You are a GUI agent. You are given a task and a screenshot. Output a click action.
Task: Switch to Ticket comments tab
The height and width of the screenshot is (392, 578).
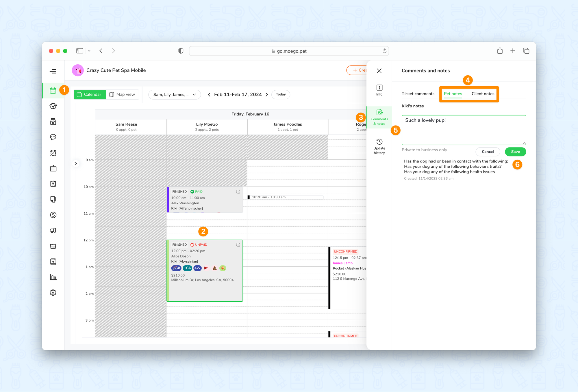(418, 94)
